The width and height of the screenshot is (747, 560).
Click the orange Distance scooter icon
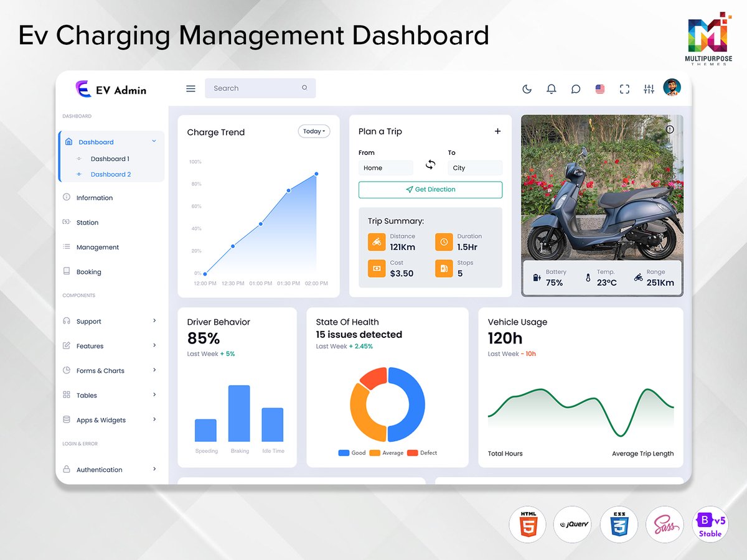tap(376, 241)
